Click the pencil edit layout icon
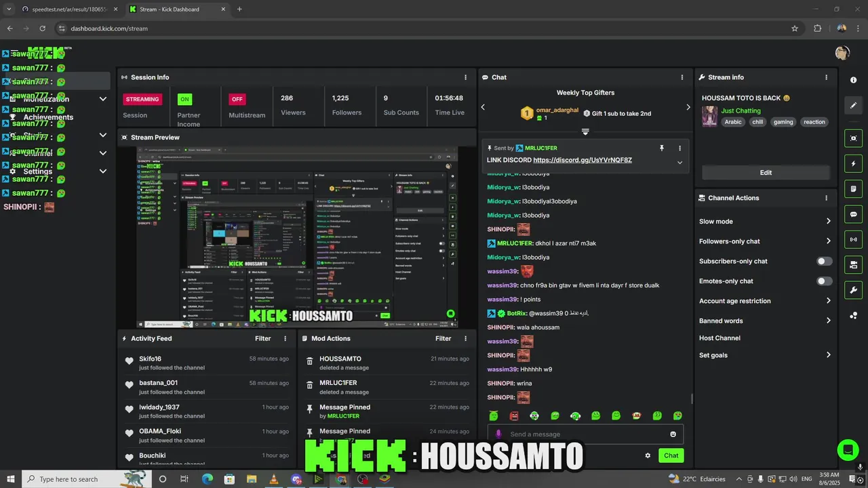This screenshot has height=488, width=868. [x=853, y=105]
